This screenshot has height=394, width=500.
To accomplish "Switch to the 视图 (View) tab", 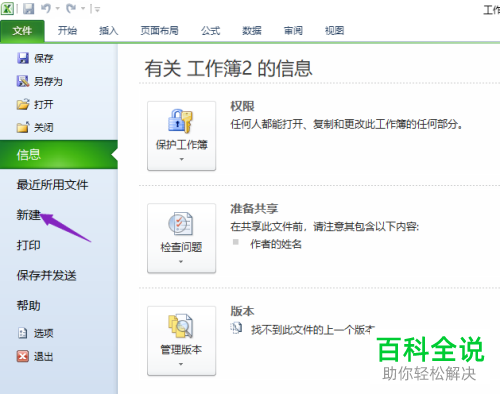I will [x=334, y=31].
